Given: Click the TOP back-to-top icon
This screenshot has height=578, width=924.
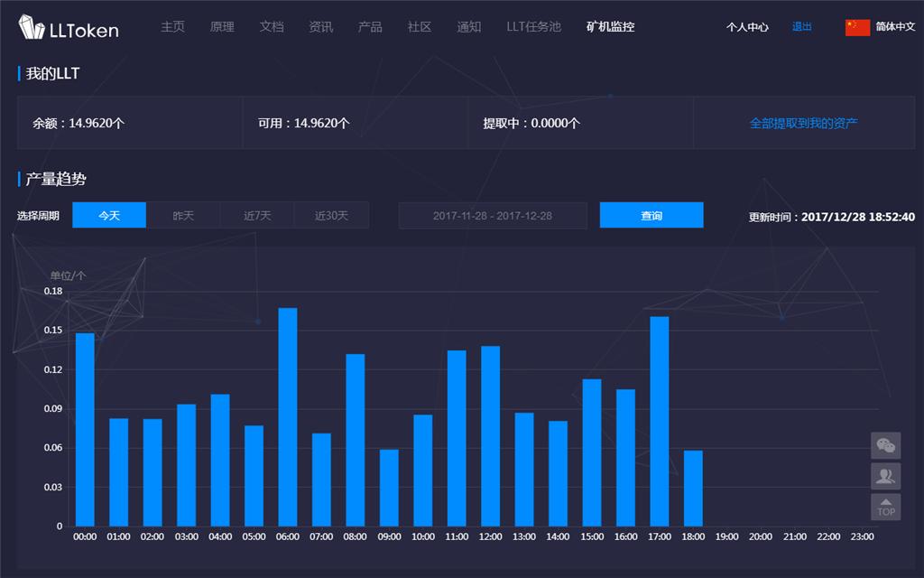Looking at the screenshot, I should [885, 507].
